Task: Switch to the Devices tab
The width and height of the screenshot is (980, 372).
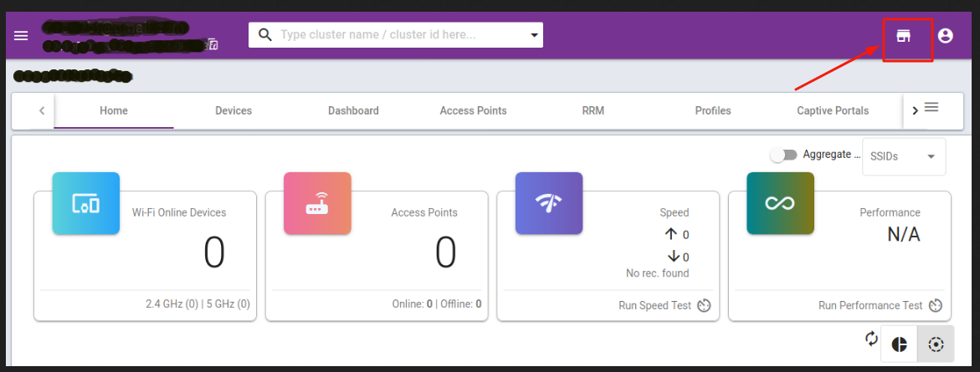Action: point(233,110)
